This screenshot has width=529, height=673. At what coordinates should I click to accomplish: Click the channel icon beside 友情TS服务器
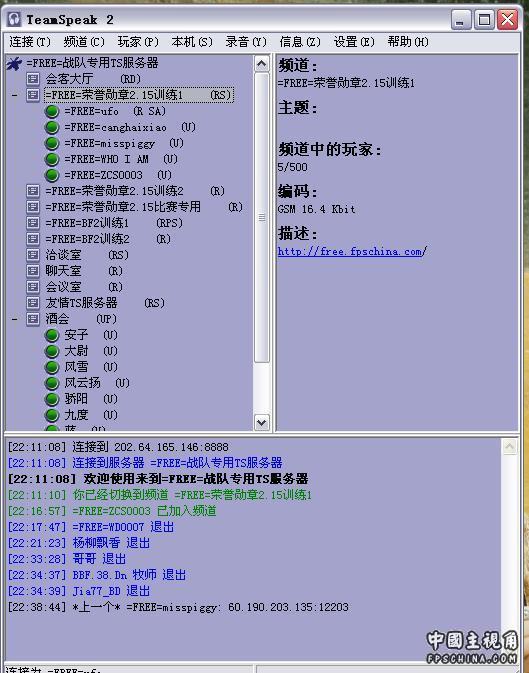(33, 303)
